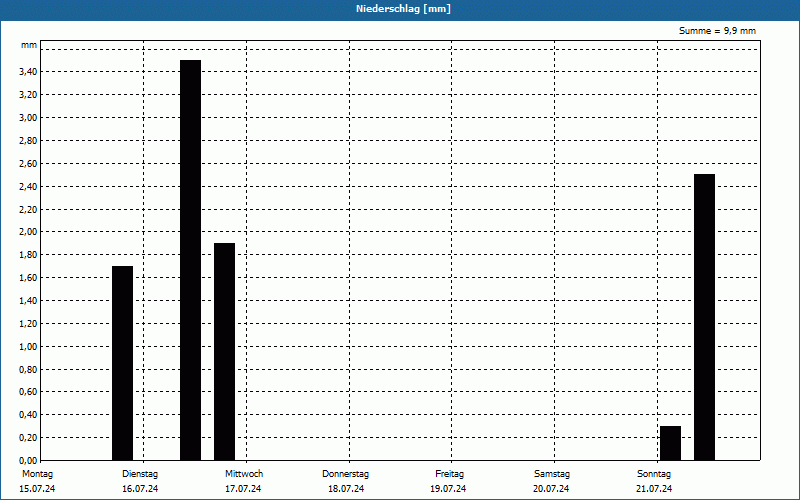Image resolution: width=800 pixels, height=500 pixels.
Task: Click the y-axis value 2,40
Action: [28, 187]
